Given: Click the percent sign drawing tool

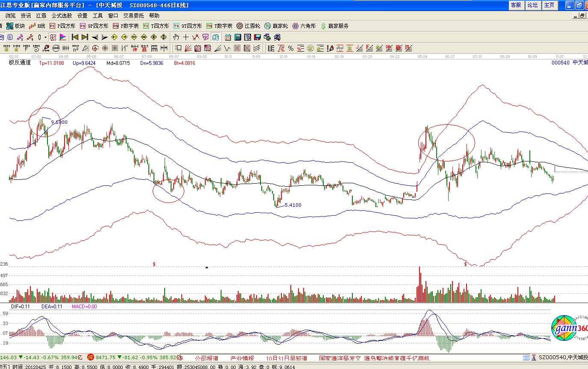Looking at the screenshot, I should point(290,48).
